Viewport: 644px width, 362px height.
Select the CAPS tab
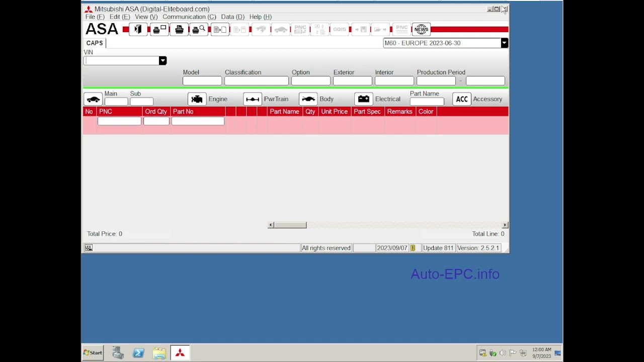pyautogui.click(x=95, y=43)
